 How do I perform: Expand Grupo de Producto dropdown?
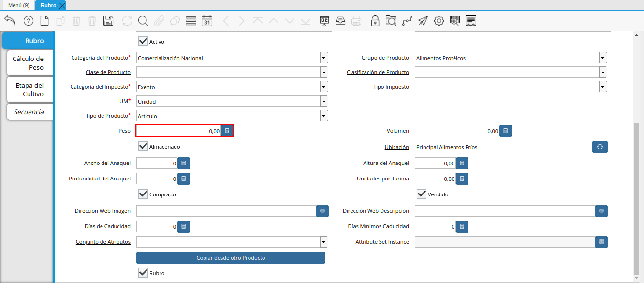coord(603,58)
